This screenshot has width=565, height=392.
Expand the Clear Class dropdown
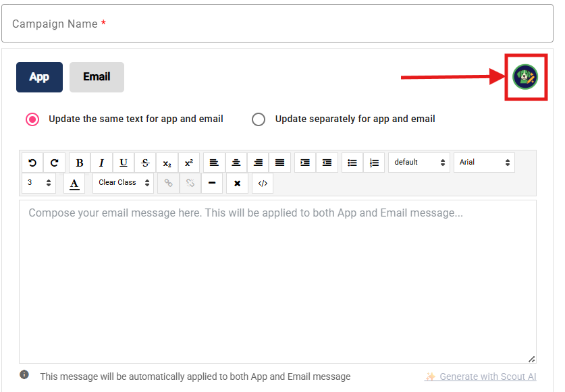(123, 183)
